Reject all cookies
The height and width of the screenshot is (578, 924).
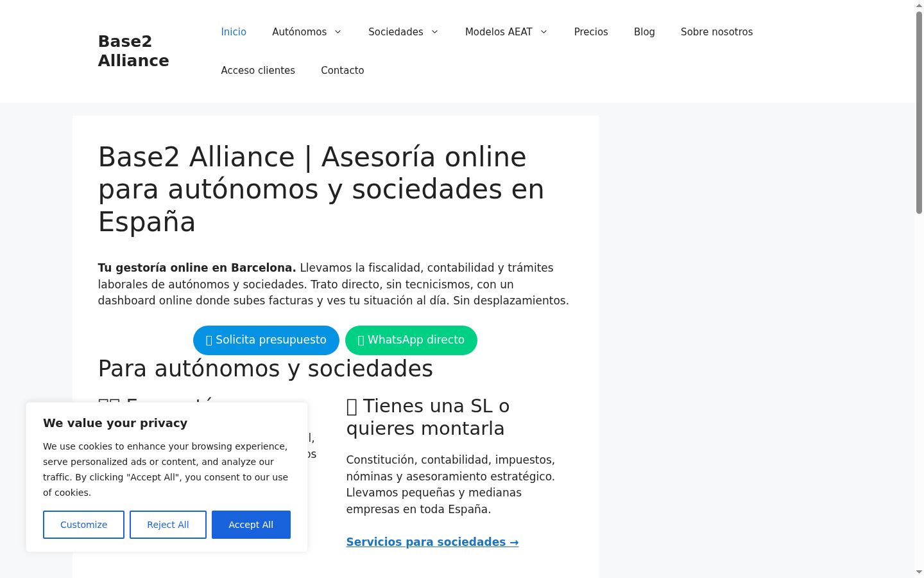[168, 525]
